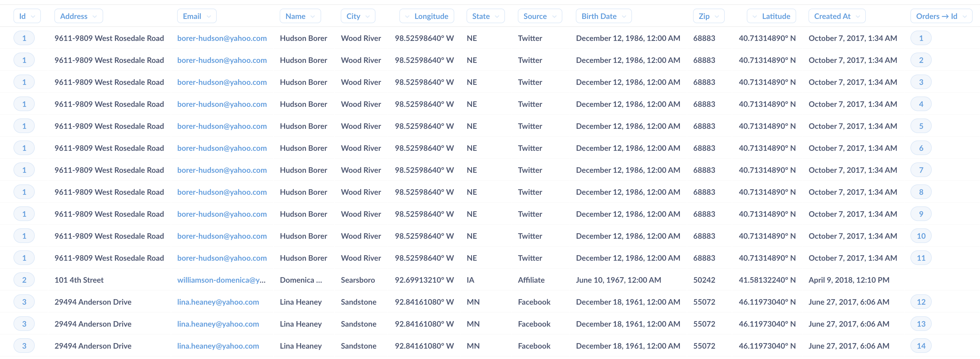Open the Orders → Id column menu
Screen dimensions: 980x359
964,16
